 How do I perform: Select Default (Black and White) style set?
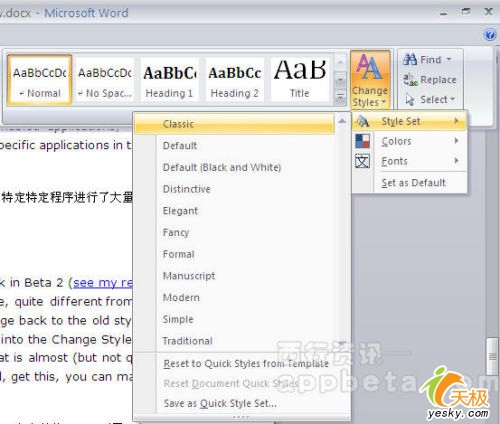(x=222, y=167)
